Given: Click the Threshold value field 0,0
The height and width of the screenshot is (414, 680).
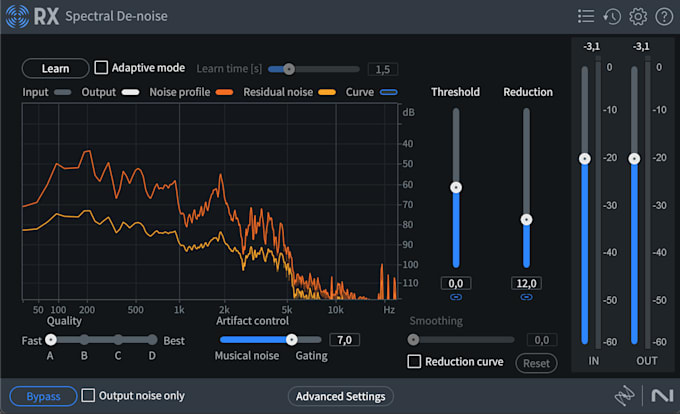Looking at the screenshot, I should coord(456,284).
